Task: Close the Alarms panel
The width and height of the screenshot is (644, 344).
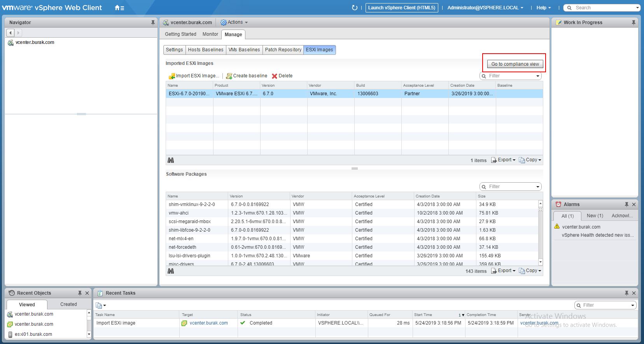Action: [634, 204]
